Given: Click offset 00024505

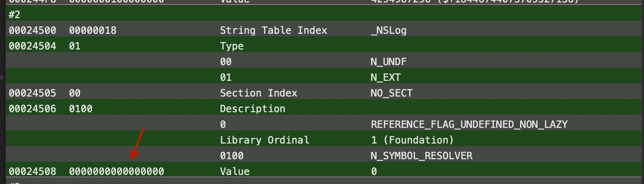Looking at the screenshot, I should click(33, 93).
